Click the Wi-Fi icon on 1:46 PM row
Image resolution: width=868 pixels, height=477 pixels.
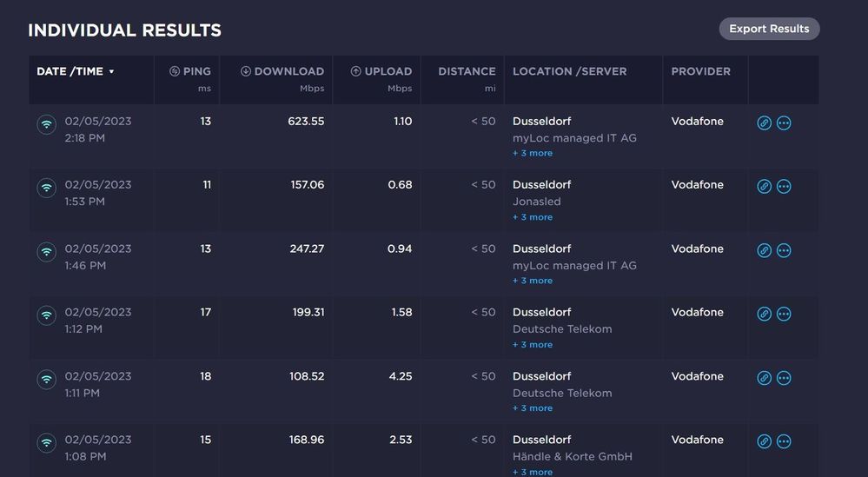[x=47, y=252]
